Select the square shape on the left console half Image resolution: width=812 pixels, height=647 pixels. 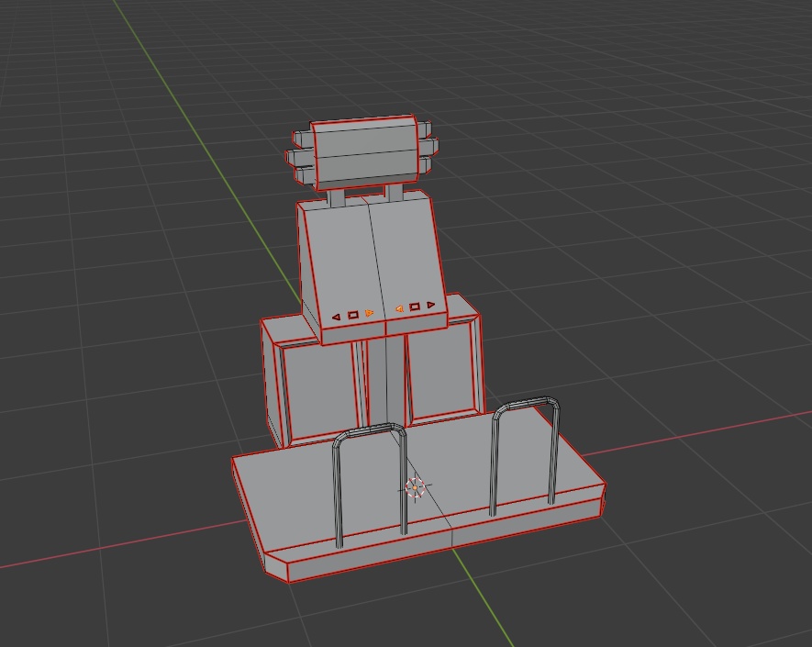point(353,315)
